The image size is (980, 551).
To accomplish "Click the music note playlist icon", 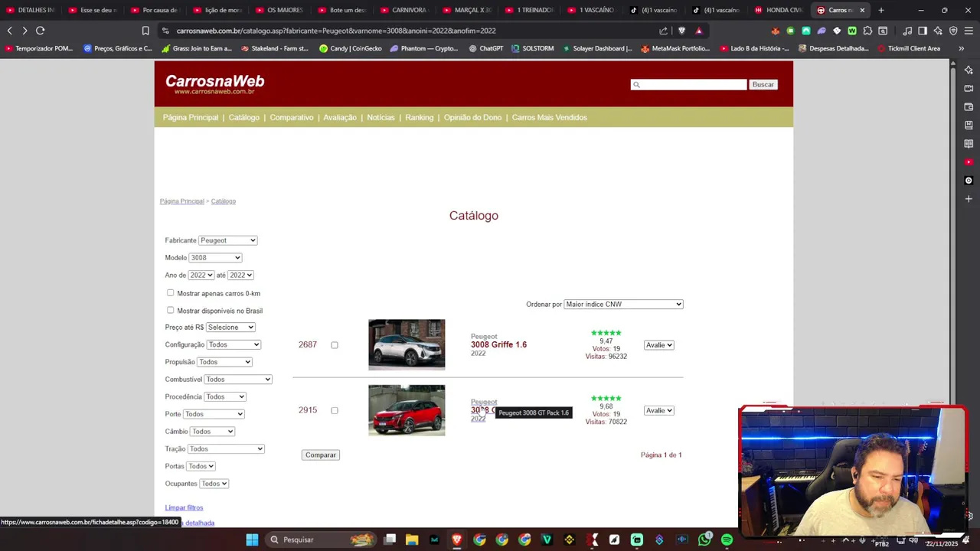I will pos(907,31).
